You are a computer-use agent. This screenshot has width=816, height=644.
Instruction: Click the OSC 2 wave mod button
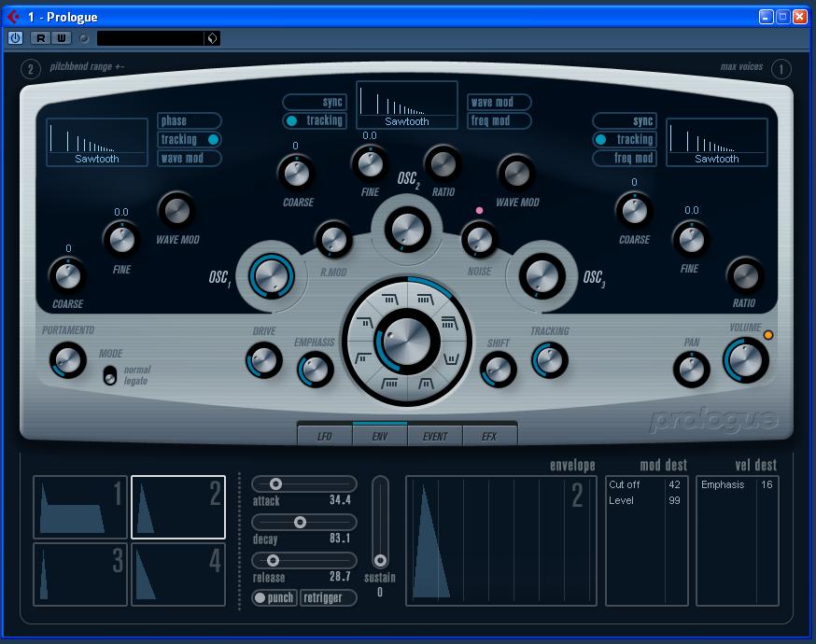499,102
